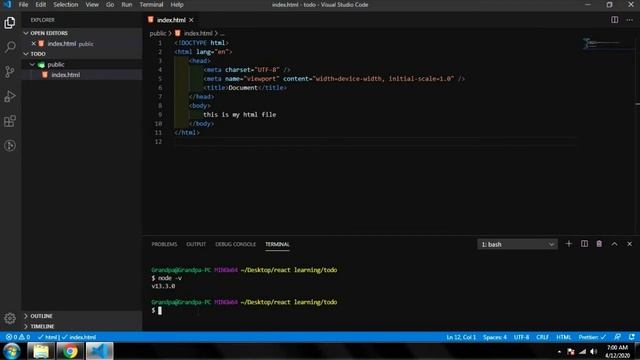Collapse the Open Editors section

coord(26,33)
